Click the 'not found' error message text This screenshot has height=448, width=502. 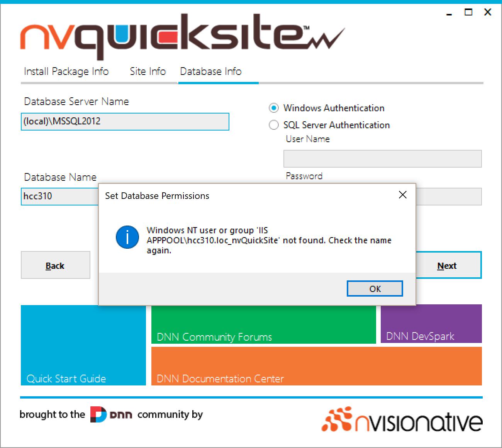pos(269,240)
